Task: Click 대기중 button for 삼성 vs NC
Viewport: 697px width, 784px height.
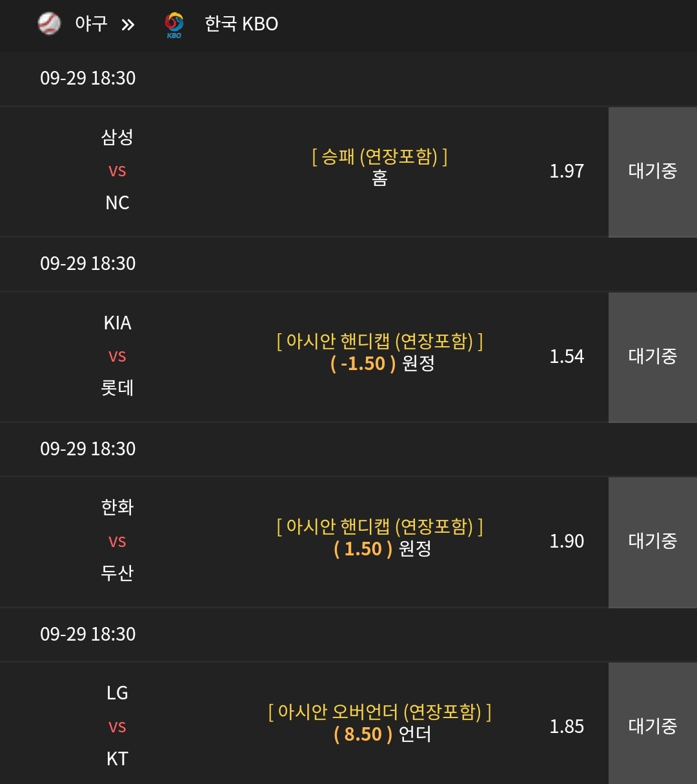Action: click(x=652, y=172)
